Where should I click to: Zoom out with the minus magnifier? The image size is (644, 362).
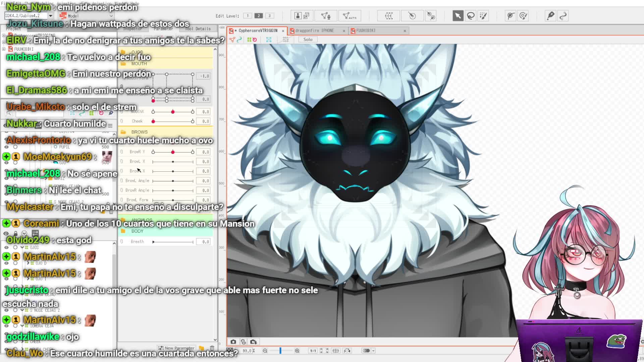pos(265,351)
